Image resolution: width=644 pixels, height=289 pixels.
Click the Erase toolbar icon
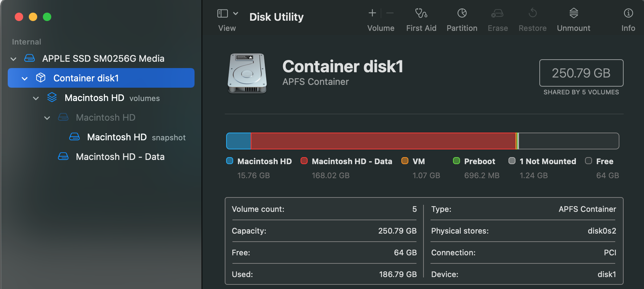497,14
